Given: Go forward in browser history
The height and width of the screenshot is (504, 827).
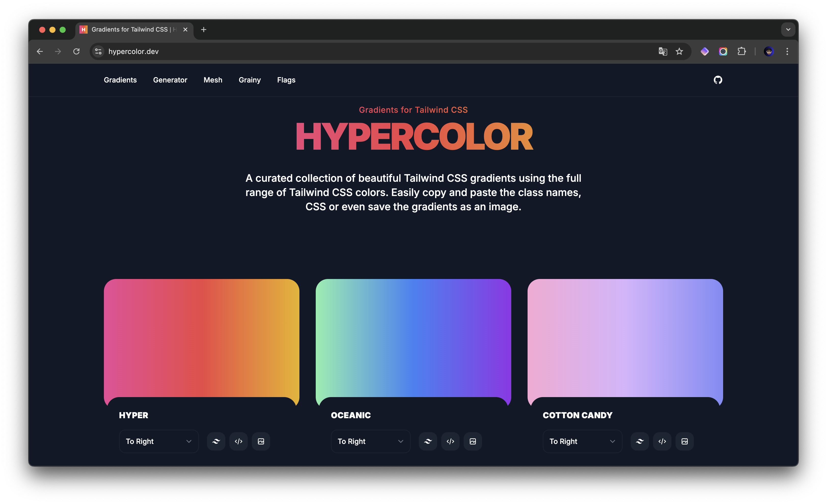Looking at the screenshot, I should pos(58,51).
